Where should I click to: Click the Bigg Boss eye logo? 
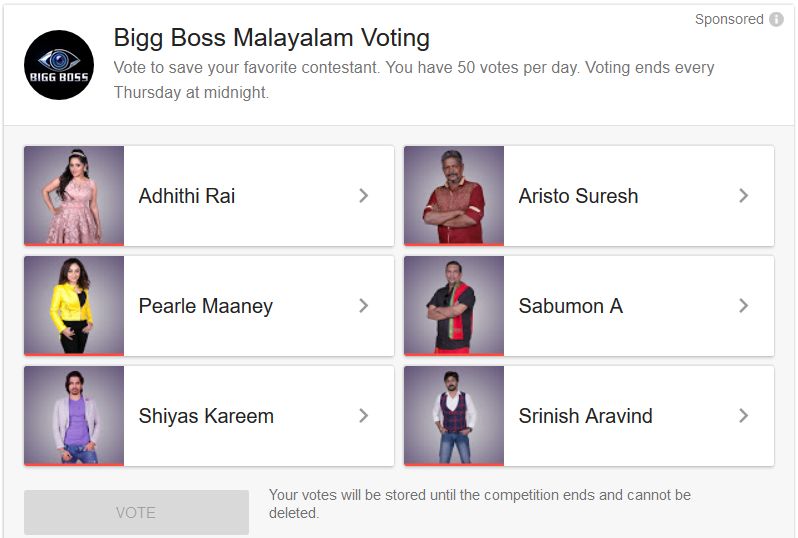click(x=59, y=65)
